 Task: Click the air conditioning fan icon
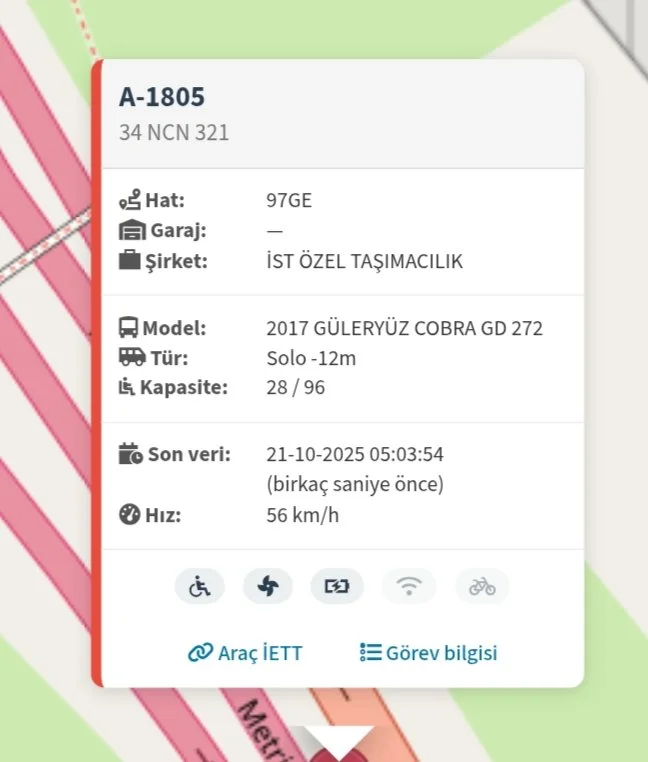[268, 586]
